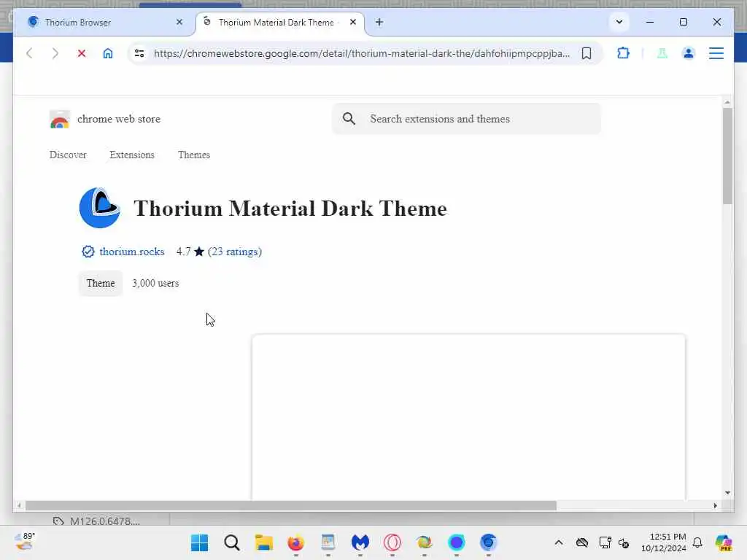Viewport: 747px width, 560px height.
Task: Visit the thorium.rocks publisher link
Action: 132,252
